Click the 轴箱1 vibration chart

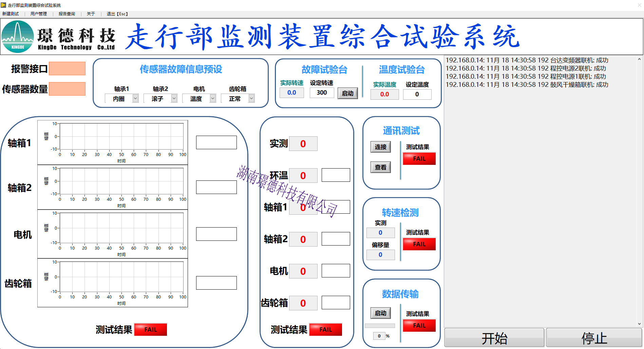pos(113,142)
